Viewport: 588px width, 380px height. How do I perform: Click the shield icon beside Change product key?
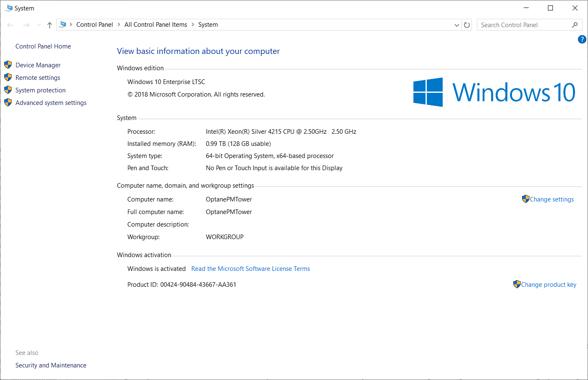point(517,284)
